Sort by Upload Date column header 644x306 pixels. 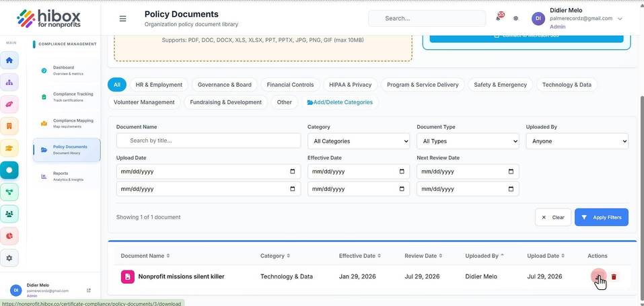point(546,256)
